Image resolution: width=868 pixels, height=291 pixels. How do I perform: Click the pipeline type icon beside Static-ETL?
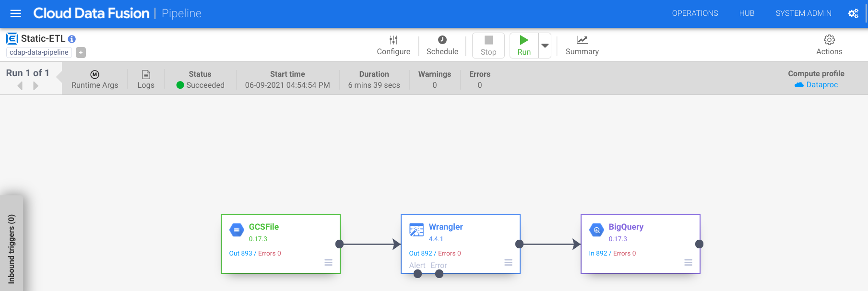[12, 38]
